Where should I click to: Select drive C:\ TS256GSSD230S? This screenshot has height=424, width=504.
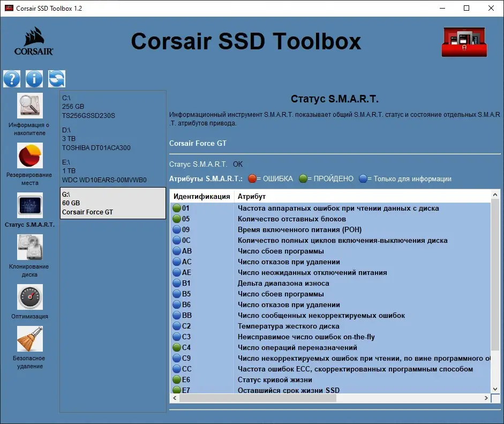[x=113, y=107]
